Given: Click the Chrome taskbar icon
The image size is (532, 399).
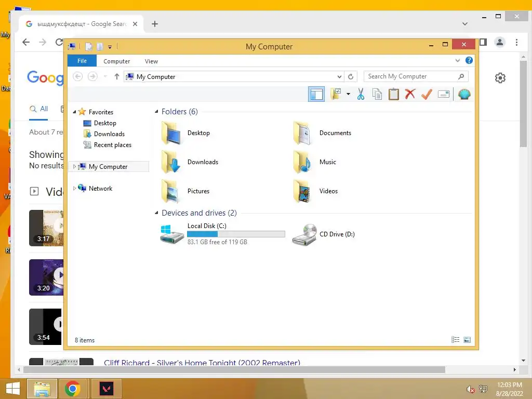Looking at the screenshot, I should coord(73,389).
